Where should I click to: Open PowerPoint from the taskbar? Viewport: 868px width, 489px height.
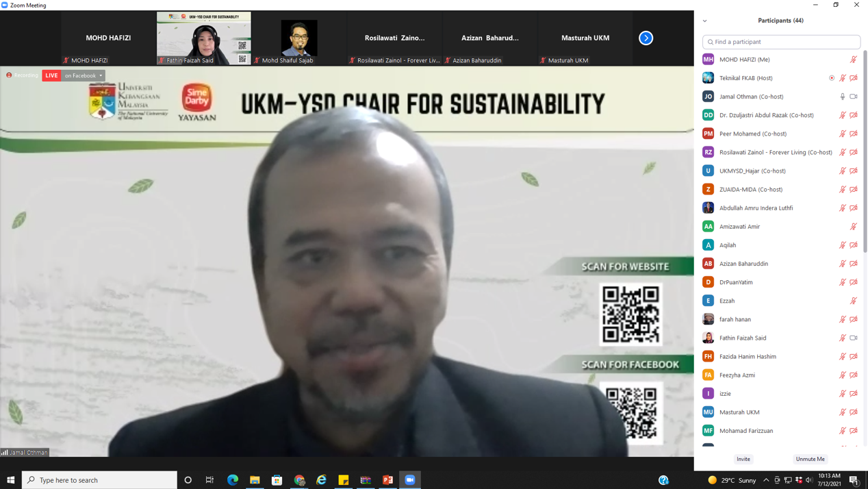(x=387, y=480)
